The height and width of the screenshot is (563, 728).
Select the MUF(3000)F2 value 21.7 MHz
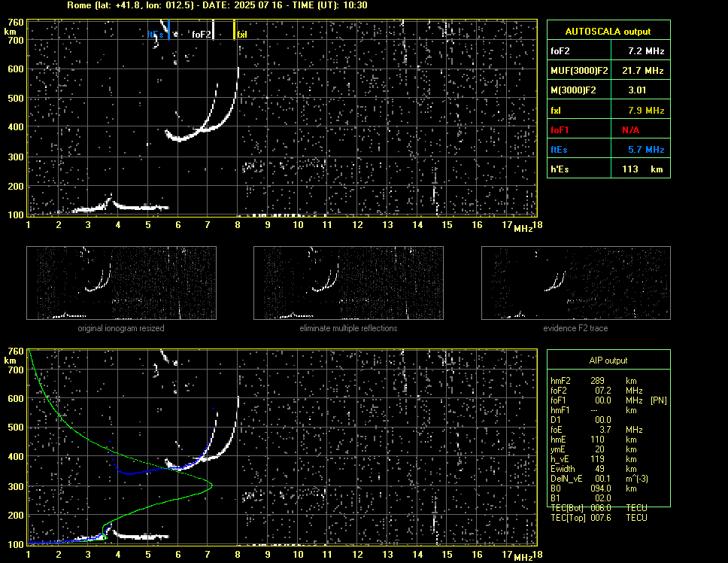pyautogui.click(x=642, y=71)
